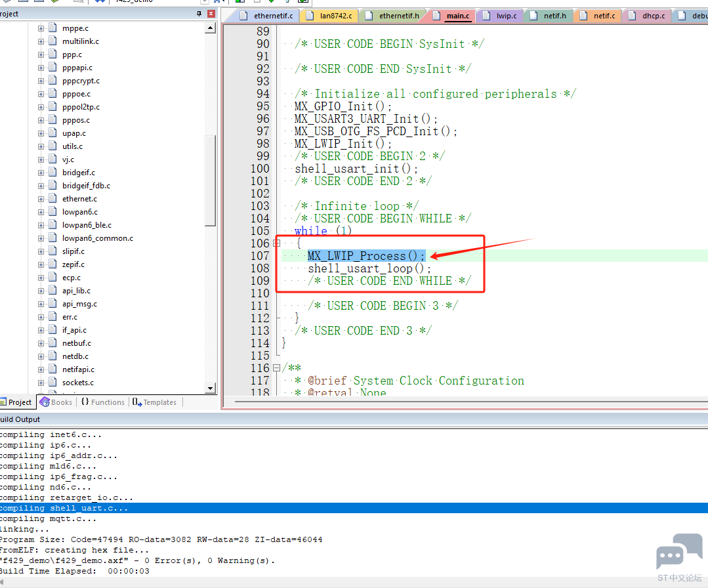The width and height of the screenshot is (708, 588).
Task: Switch to the Project panel tab
Action: click(16, 402)
